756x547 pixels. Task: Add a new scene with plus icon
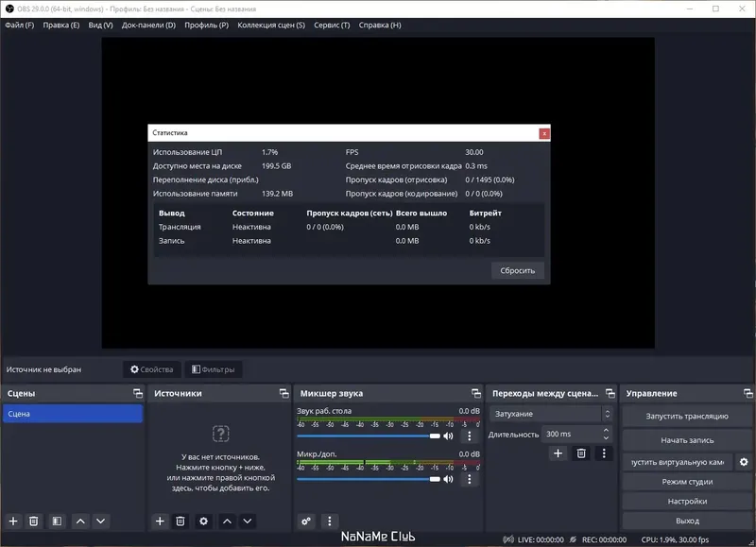coord(13,521)
